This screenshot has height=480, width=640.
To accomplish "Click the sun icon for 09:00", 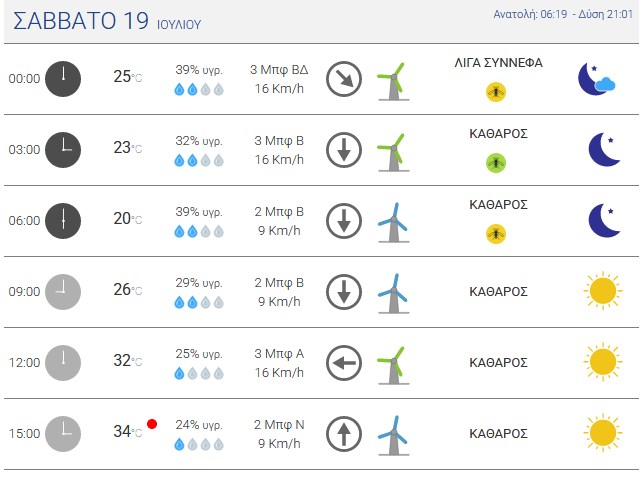I will (603, 291).
